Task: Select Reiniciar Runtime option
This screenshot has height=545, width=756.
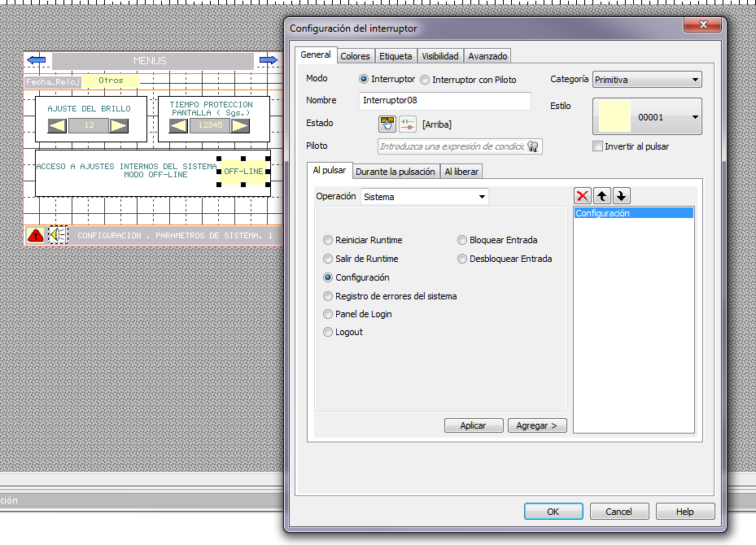Action: click(x=363, y=240)
